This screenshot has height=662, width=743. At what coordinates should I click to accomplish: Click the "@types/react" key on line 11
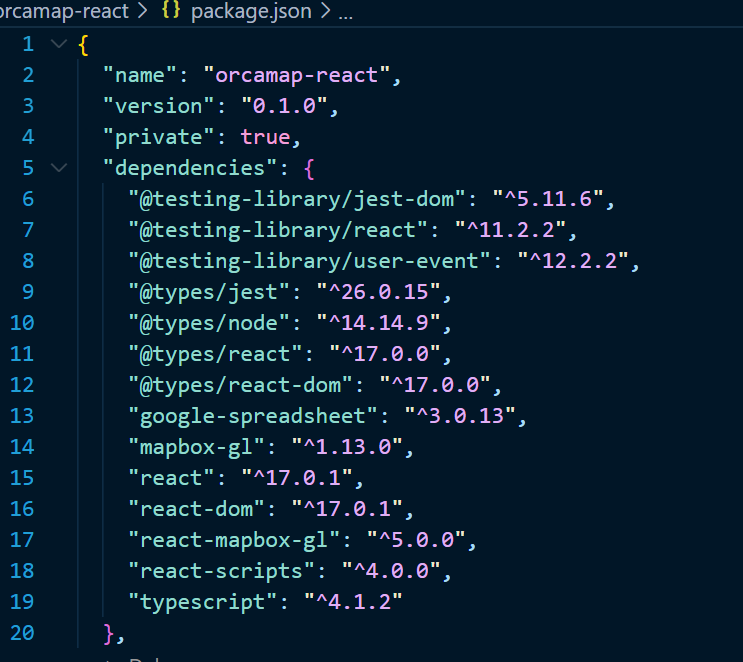[x=215, y=354]
